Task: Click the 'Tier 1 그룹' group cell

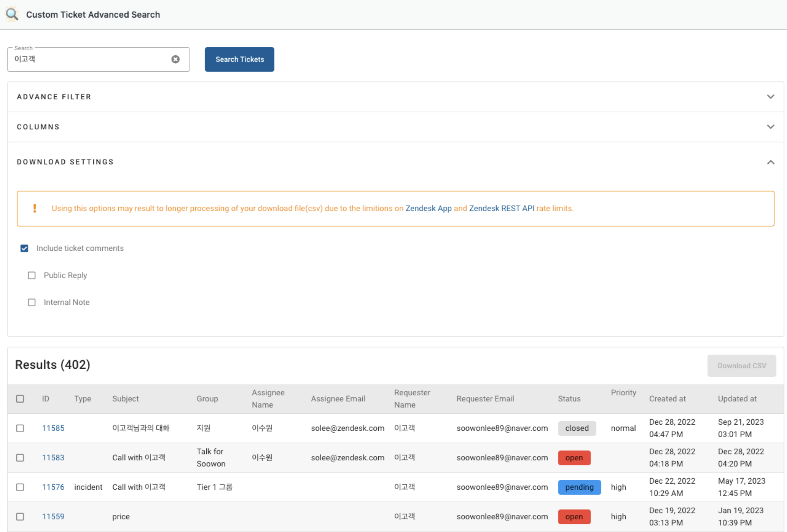Action: 214,487
